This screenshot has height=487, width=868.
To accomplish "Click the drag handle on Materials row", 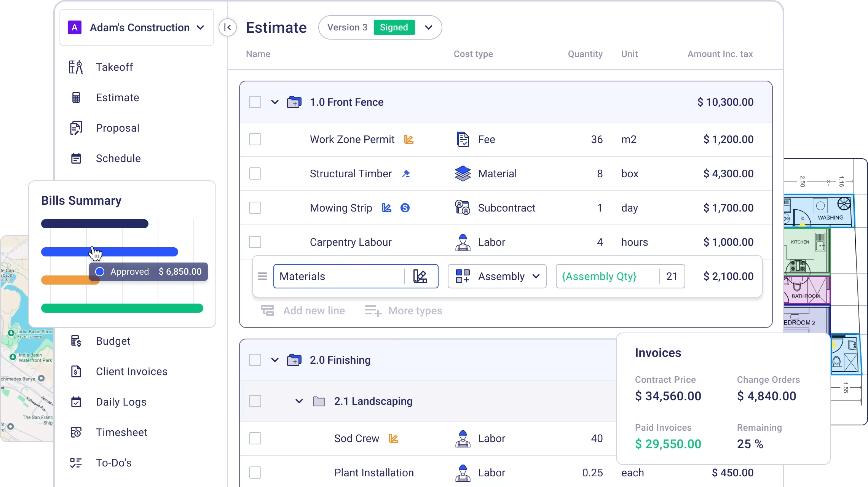I will coord(263,276).
